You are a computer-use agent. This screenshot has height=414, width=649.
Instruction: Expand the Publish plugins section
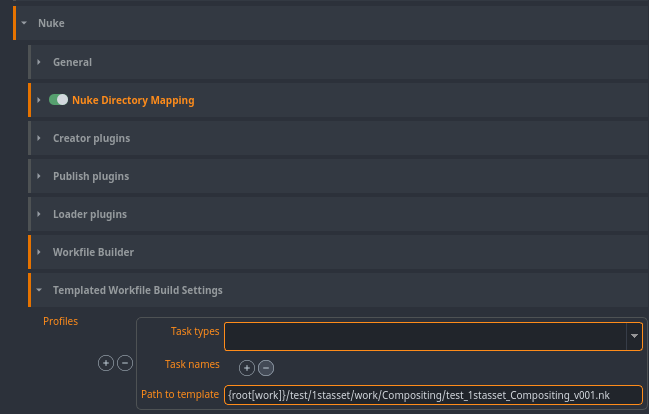39,176
